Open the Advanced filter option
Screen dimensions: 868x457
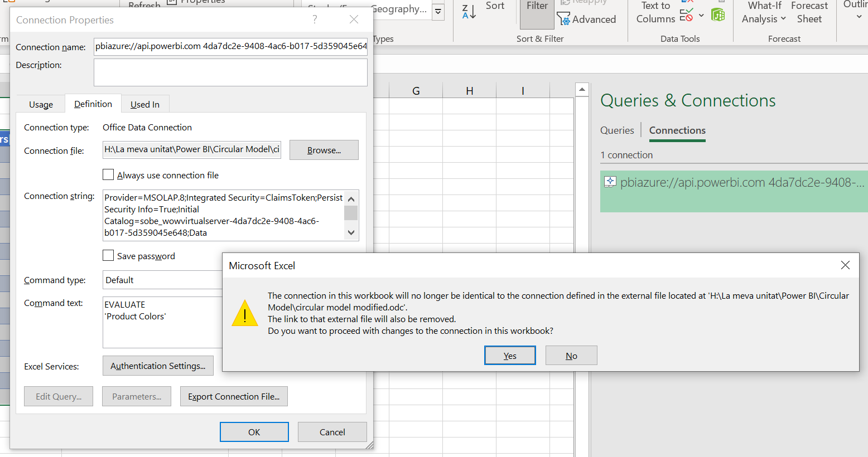tap(587, 20)
